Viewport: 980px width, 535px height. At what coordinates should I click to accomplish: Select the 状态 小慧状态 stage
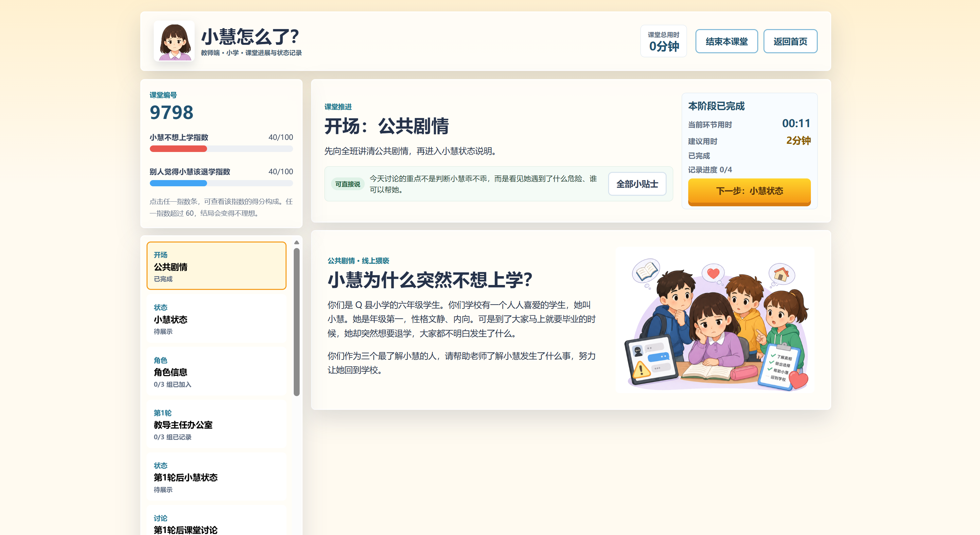pos(216,318)
